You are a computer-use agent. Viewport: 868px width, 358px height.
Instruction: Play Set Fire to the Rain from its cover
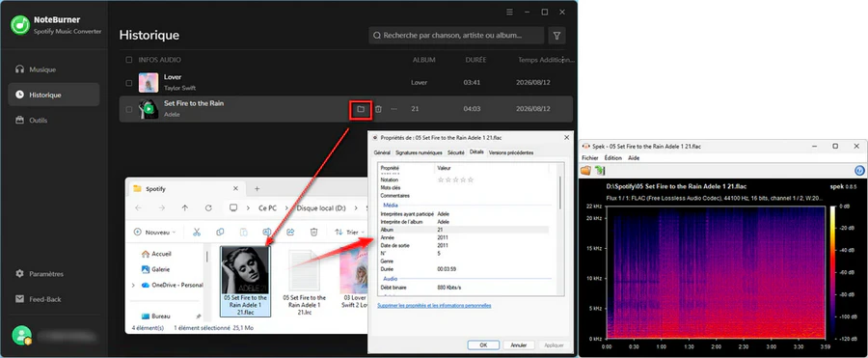(149, 109)
